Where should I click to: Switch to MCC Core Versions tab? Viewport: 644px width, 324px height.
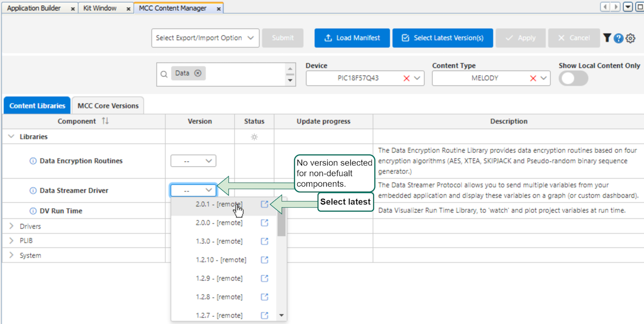coord(108,106)
